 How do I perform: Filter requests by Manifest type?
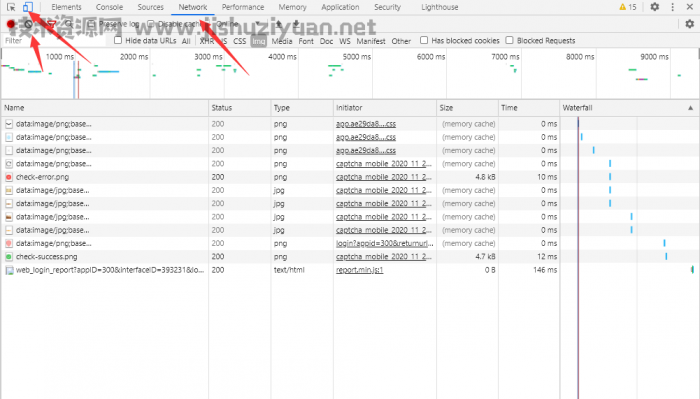371,41
